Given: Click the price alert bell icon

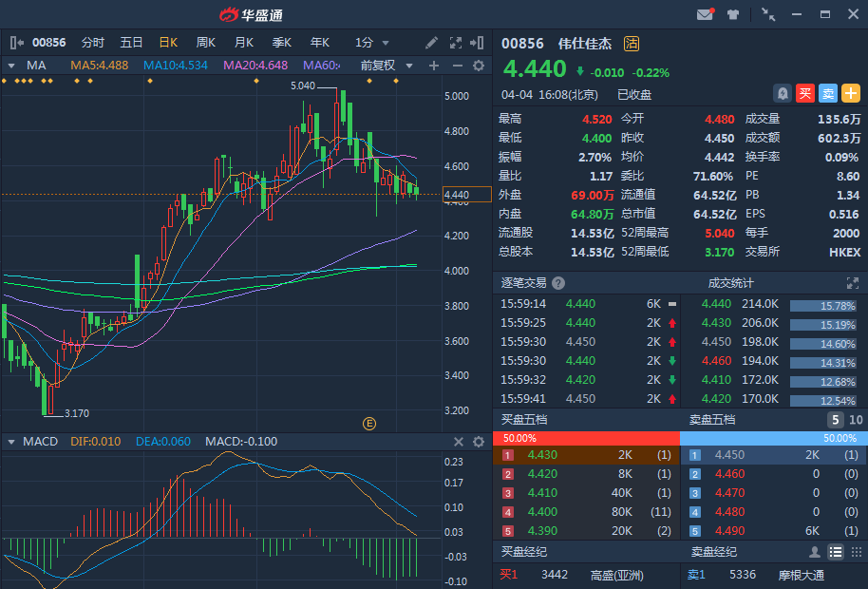Looking at the screenshot, I should (x=783, y=93).
